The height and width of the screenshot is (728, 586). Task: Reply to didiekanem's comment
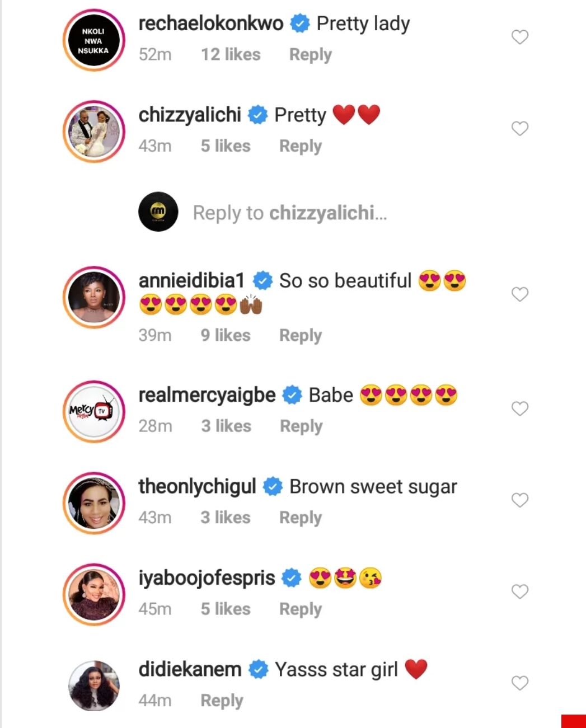[222, 701]
